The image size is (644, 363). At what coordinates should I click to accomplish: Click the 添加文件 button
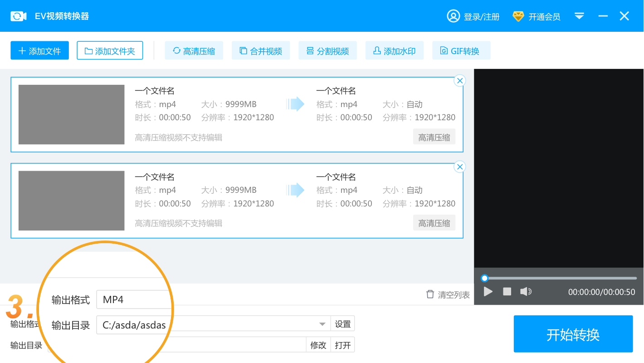(x=39, y=51)
